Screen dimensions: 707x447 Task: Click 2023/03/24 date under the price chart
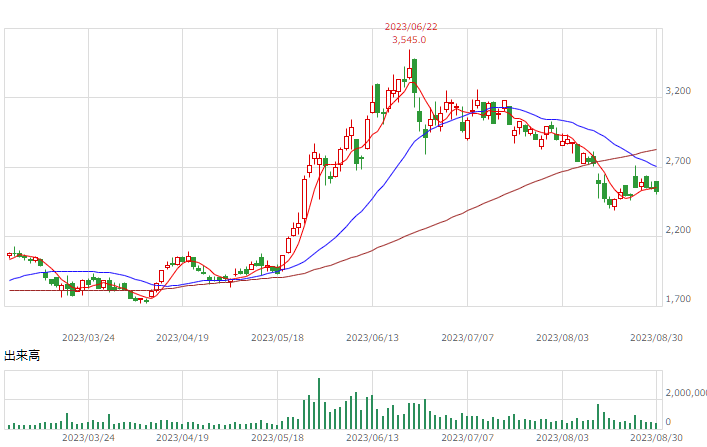(x=88, y=337)
